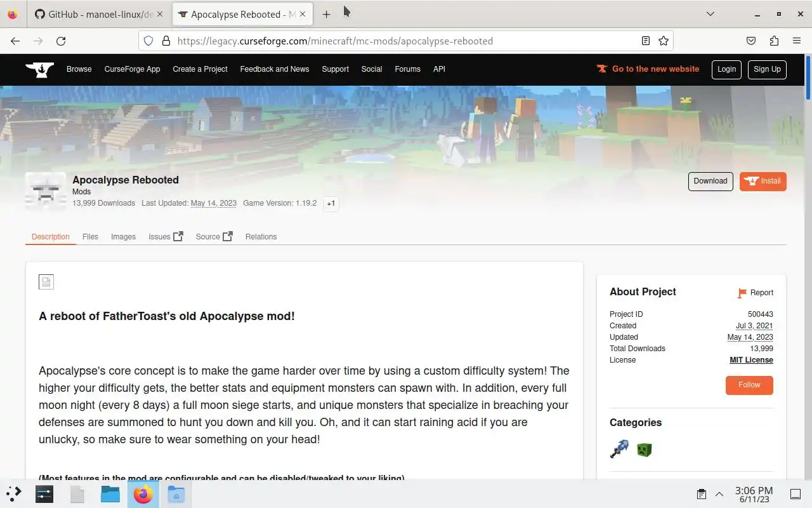Open the Social navigation link
Image resolution: width=812 pixels, height=508 pixels.
pos(372,69)
